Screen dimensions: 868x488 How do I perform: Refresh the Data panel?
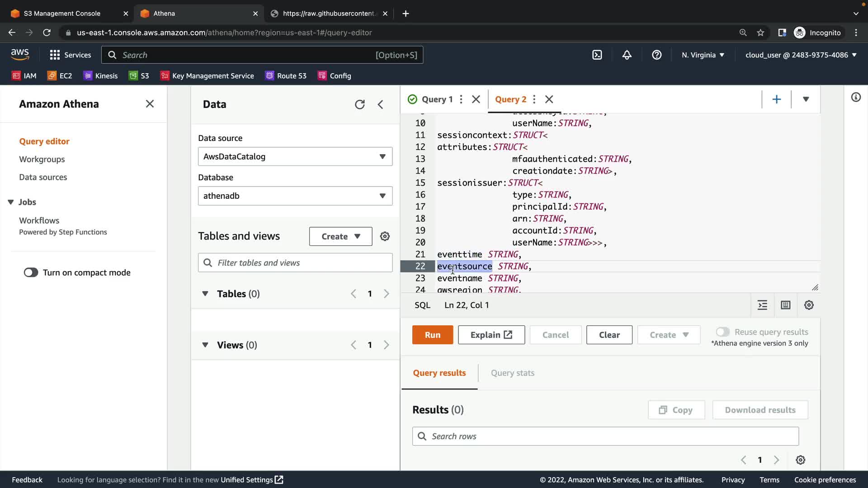tap(359, 104)
